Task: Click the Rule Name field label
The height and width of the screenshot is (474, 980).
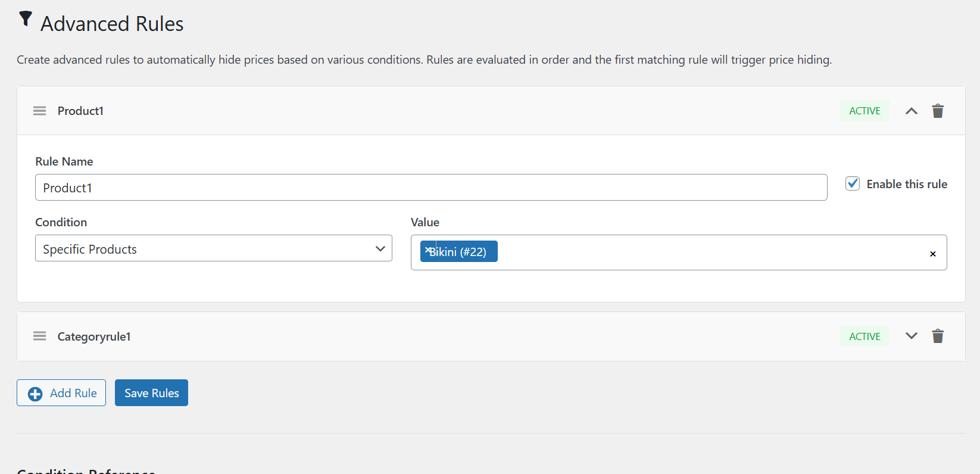Action: pos(64,161)
